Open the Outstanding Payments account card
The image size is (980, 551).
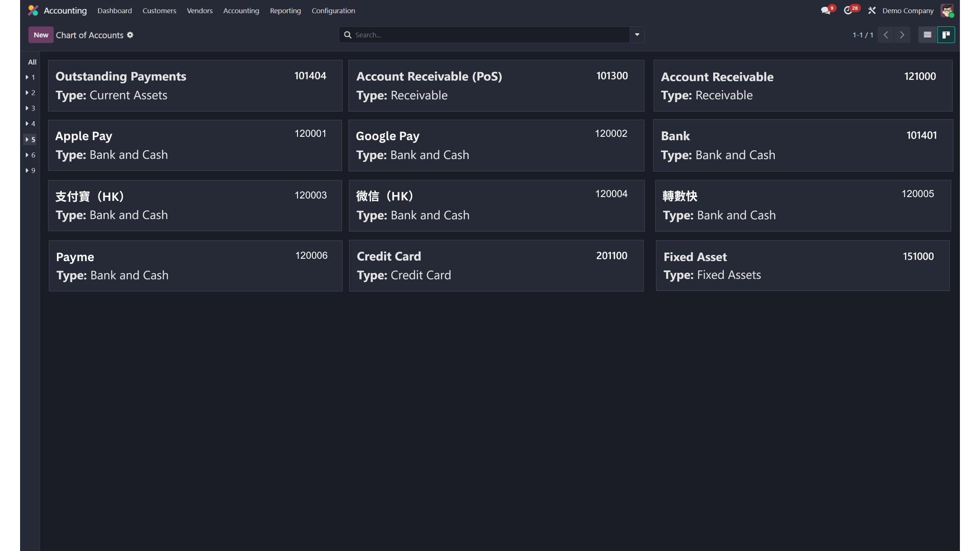[195, 86]
